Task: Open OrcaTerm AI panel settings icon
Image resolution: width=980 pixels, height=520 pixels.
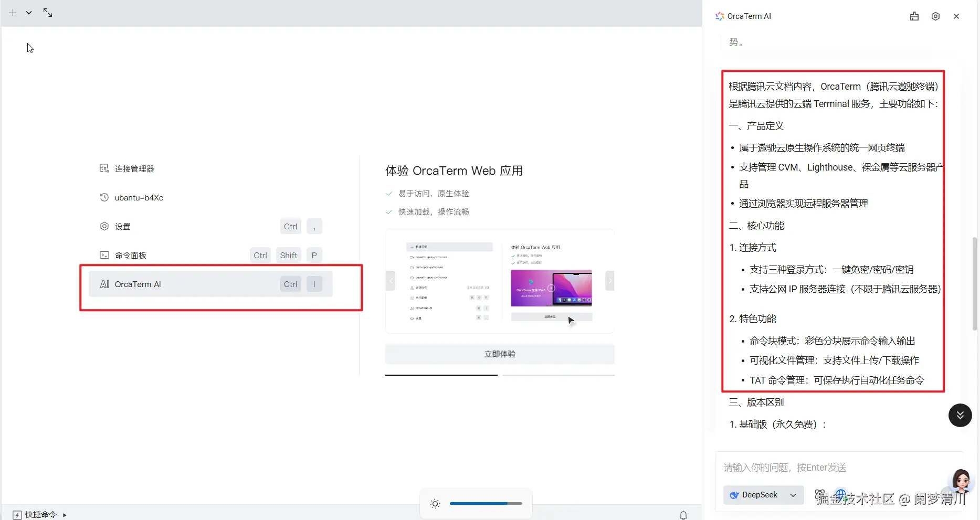Action: pos(935,16)
